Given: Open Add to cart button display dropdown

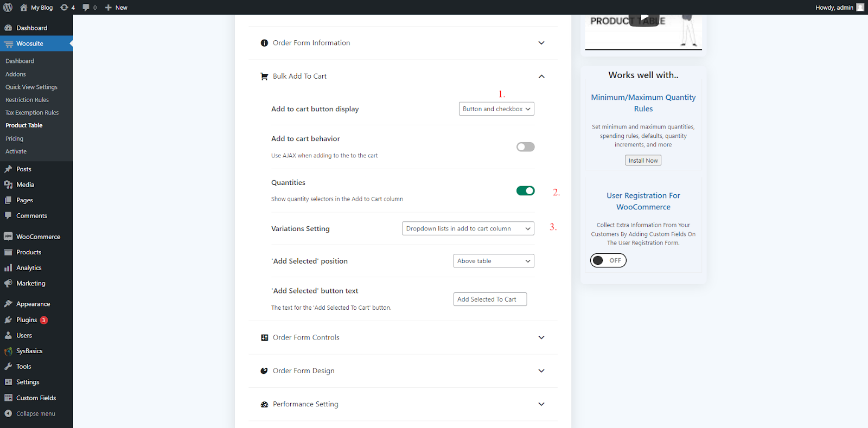Looking at the screenshot, I should point(496,109).
